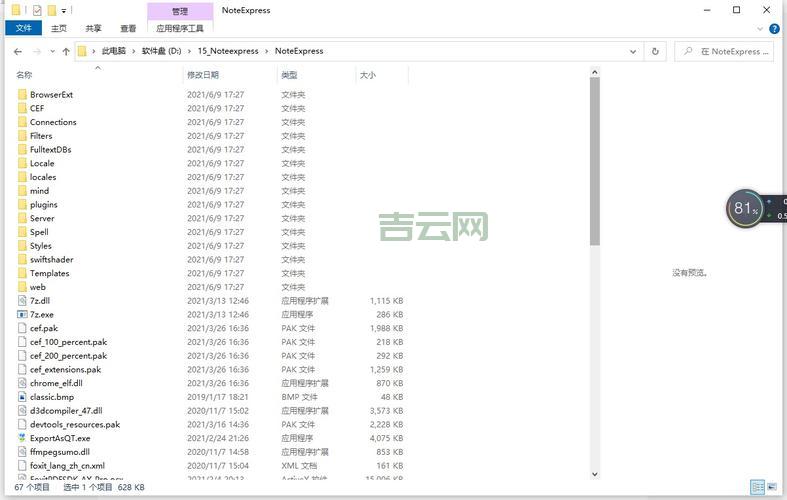The image size is (787, 500).
Task: Open the 文件 menu tab
Action: click(24, 28)
